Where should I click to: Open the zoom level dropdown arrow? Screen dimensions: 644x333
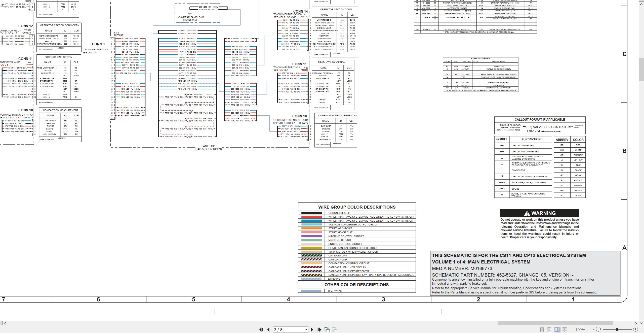pos(594,329)
